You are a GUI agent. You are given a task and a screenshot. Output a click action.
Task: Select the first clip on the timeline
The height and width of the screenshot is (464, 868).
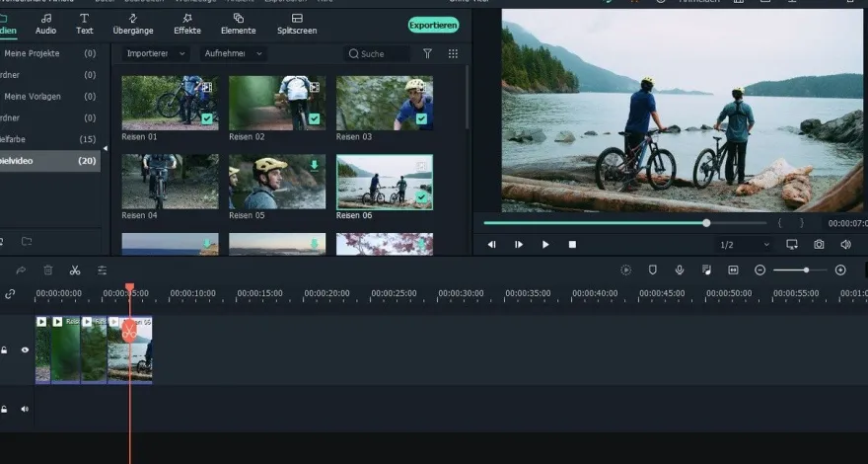click(x=43, y=349)
